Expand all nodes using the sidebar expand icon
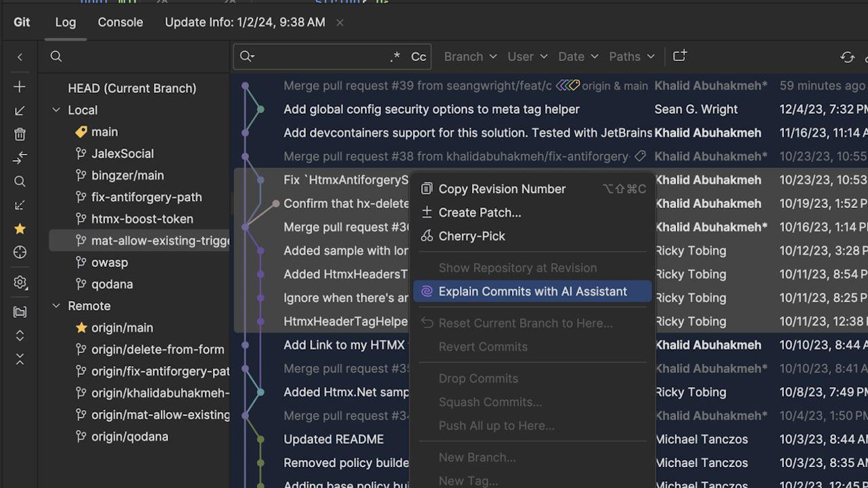Image resolution: width=868 pixels, height=488 pixels. 19,335
